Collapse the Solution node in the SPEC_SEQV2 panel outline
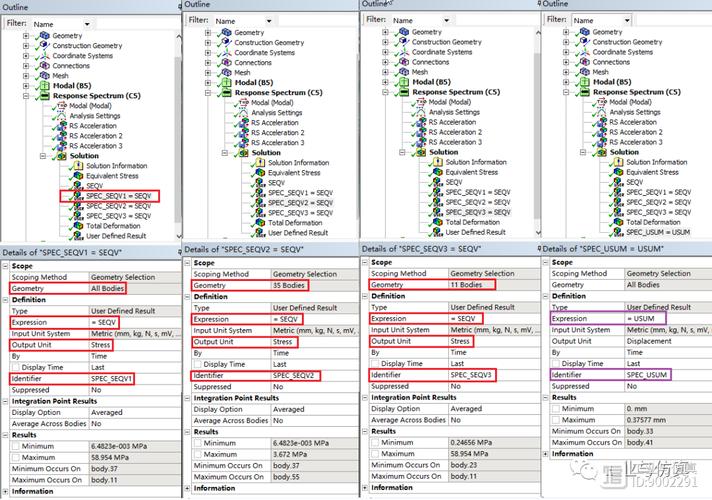The width and height of the screenshot is (712, 500). (x=224, y=153)
